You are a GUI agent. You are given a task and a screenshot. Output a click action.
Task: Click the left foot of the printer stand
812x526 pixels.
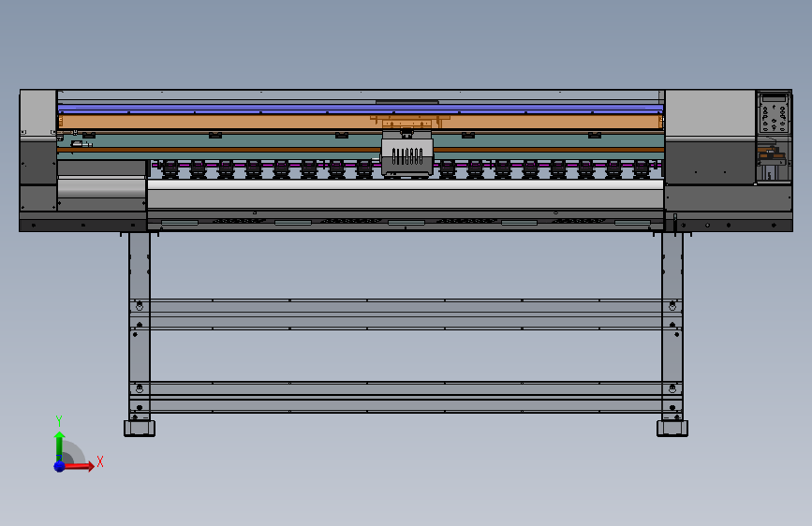[140, 428]
